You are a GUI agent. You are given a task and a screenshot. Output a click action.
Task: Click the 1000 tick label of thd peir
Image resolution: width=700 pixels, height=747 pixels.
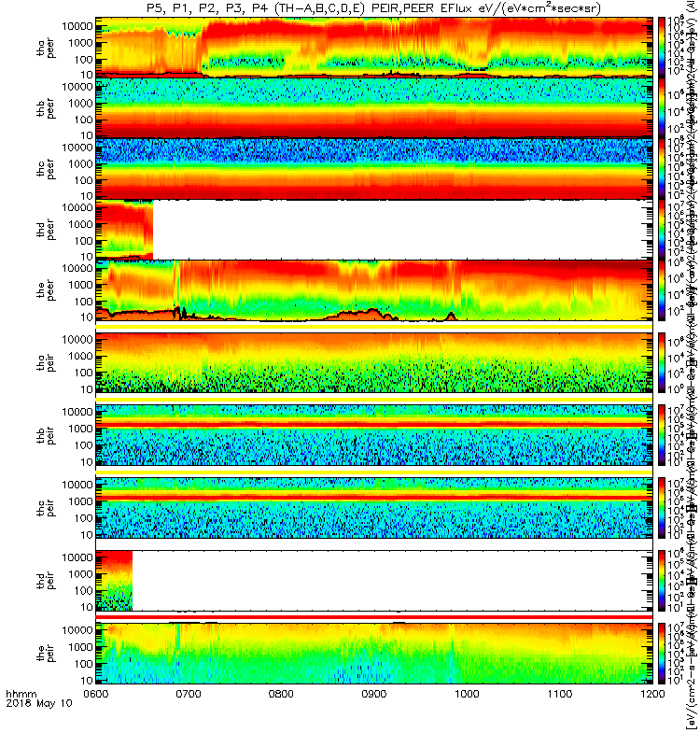click(80, 574)
